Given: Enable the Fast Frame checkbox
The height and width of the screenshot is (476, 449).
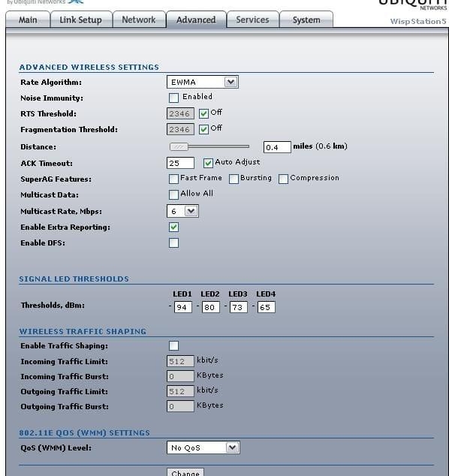Looking at the screenshot, I should pos(173,179).
